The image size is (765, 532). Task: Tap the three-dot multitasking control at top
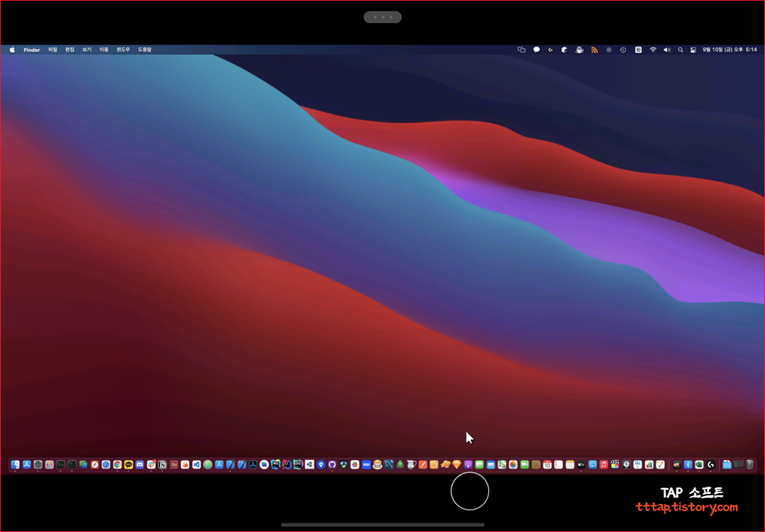pos(382,17)
